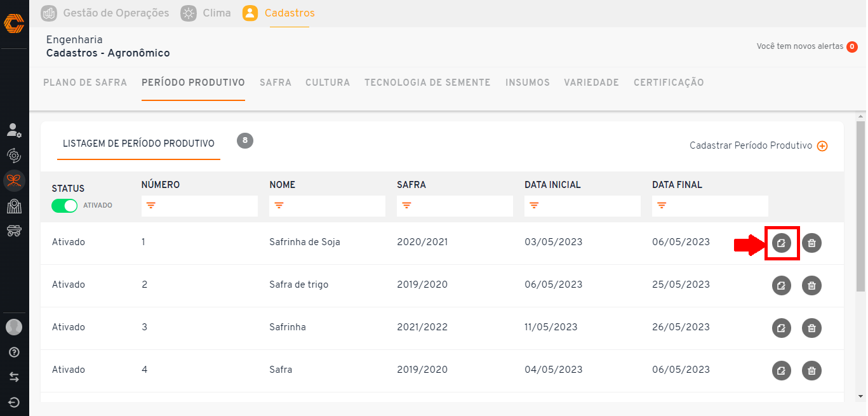Viewport: 868px width, 416px height.
Task: Click the scrollbar down arrow
Action: pos(861,396)
